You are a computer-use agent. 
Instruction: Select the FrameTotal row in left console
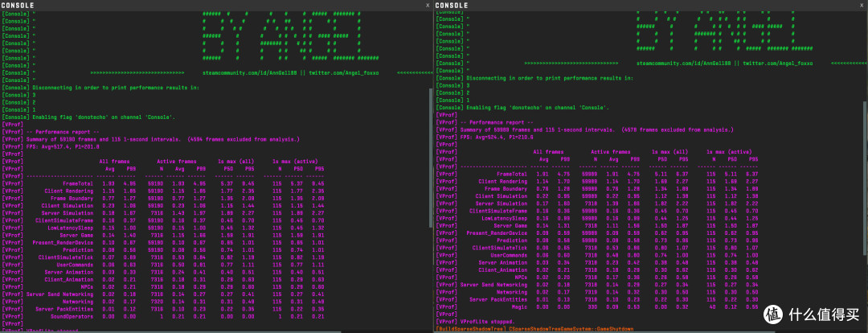[163, 183]
